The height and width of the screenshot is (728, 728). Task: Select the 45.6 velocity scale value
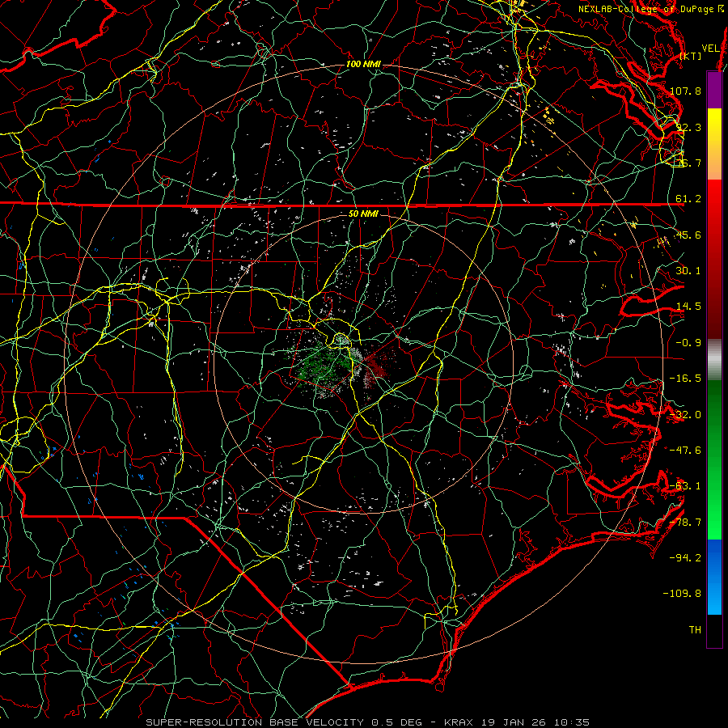(688, 235)
